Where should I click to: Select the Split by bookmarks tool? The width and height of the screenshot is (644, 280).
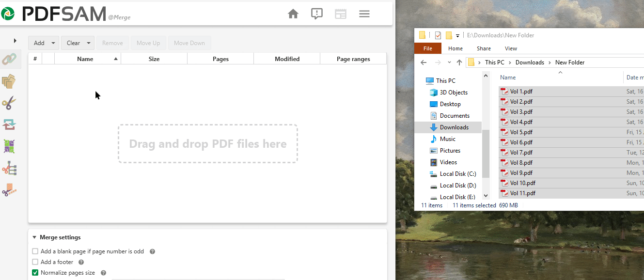click(x=10, y=168)
